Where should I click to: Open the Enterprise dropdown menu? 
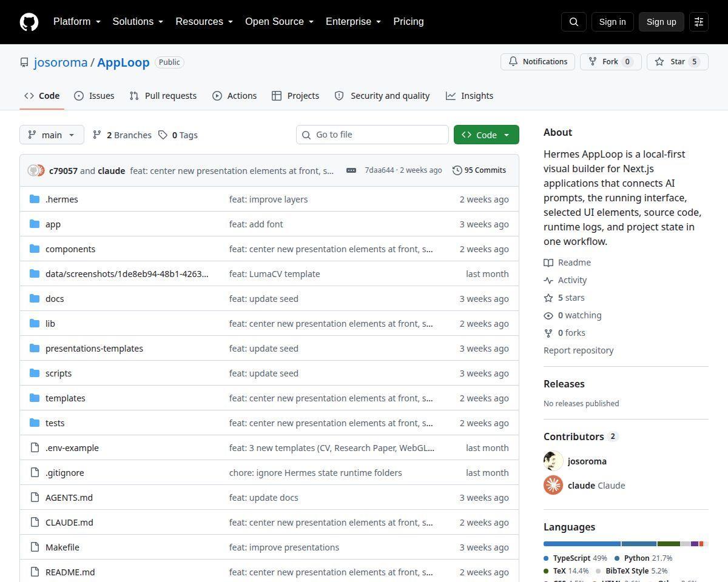[x=354, y=22]
